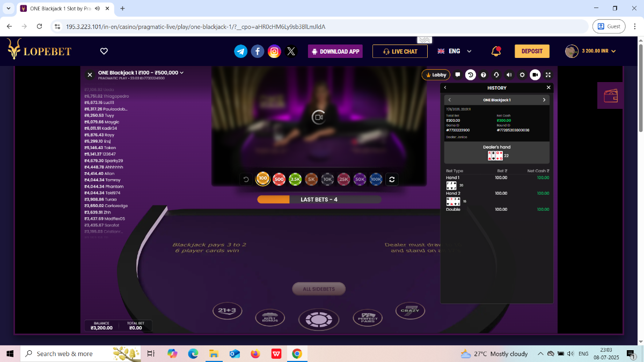Show next round in ONE Blackjack 1 history
This screenshot has height=362, width=644.
coord(544,100)
